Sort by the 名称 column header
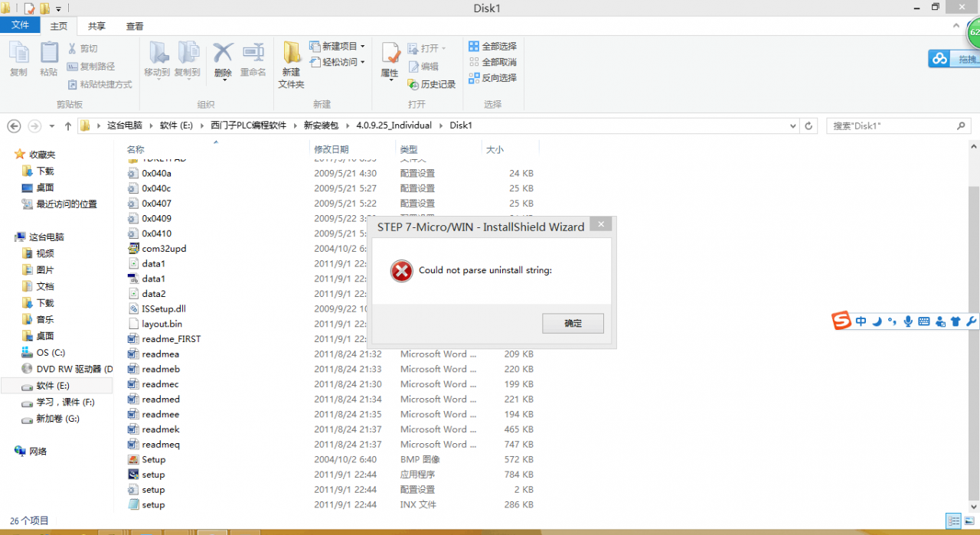 (136, 149)
